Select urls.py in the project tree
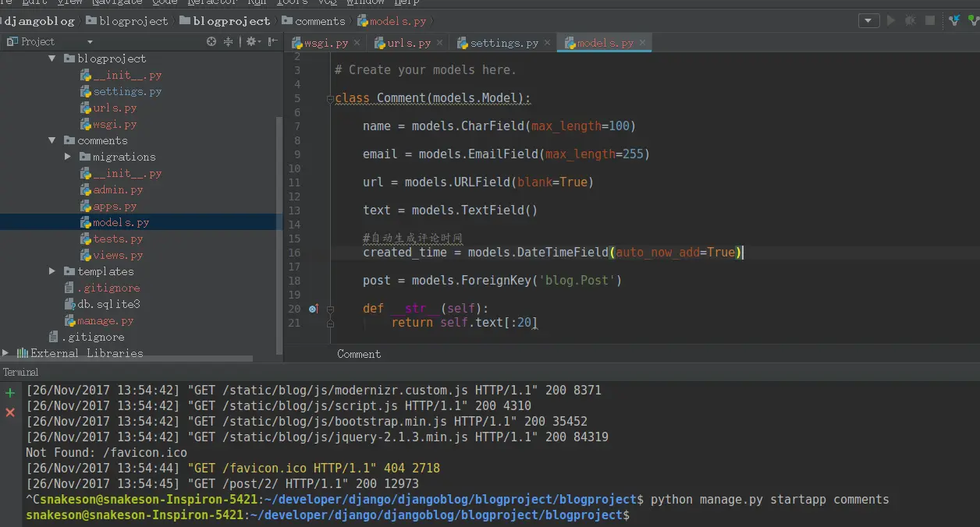The image size is (980, 527). tap(115, 108)
